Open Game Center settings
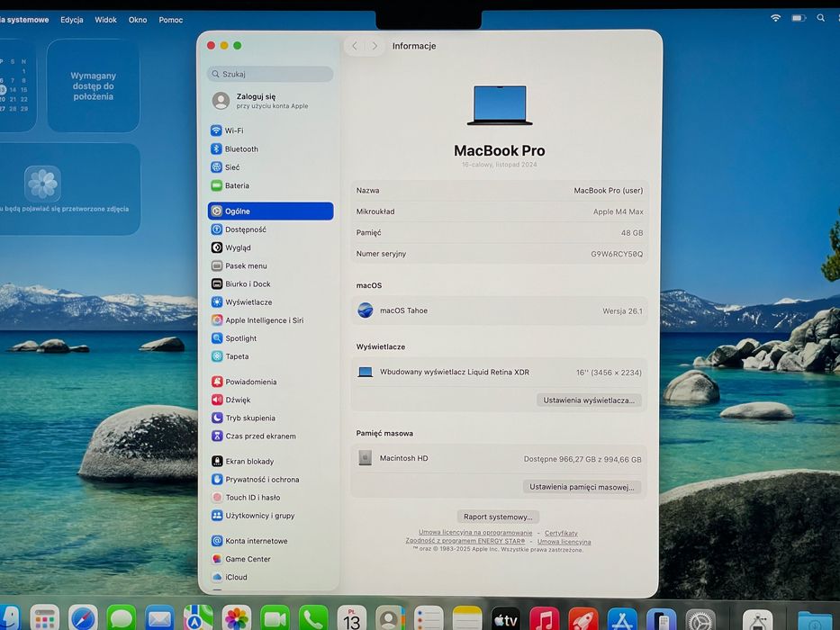The width and height of the screenshot is (840, 630). pyautogui.click(x=270, y=559)
